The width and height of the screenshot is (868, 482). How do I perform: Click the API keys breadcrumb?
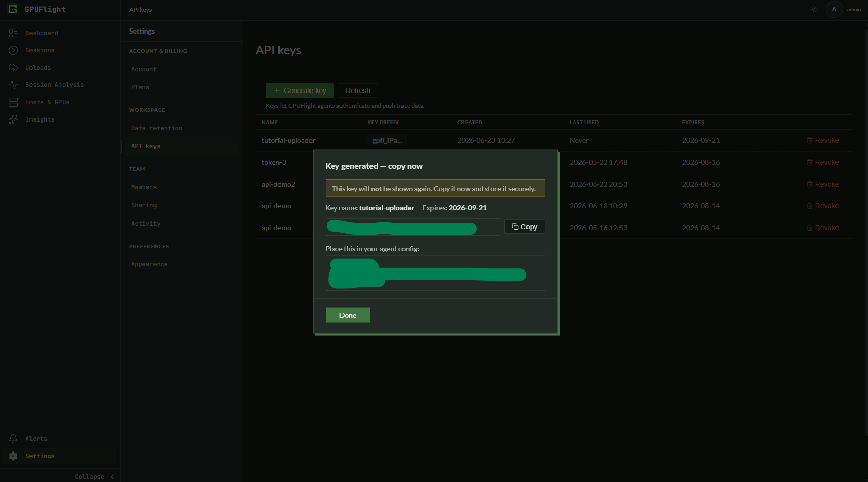coord(141,10)
